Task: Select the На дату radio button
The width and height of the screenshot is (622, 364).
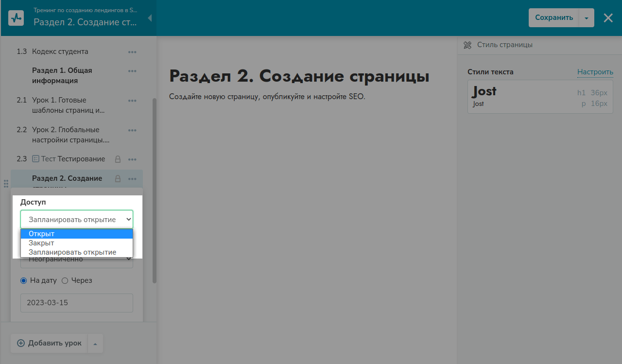Action: (x=24, y=280)
